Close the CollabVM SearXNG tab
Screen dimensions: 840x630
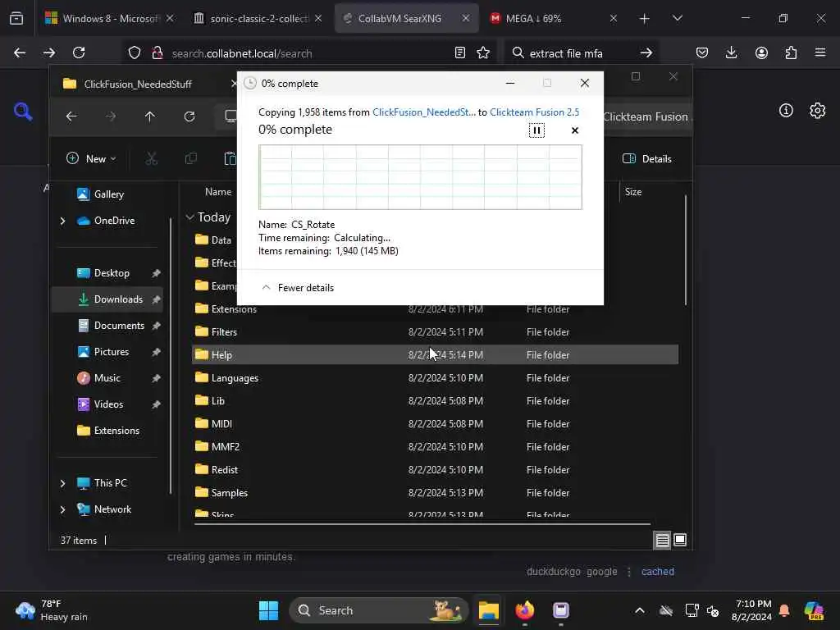[466, 18]
